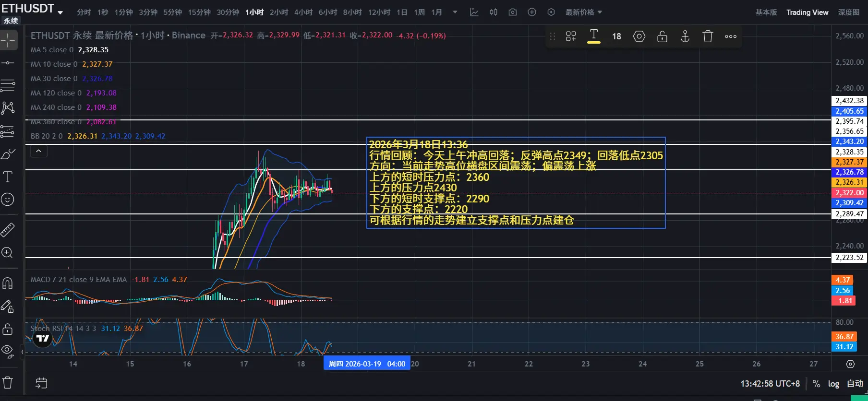Switch to 基本版 chart view
The image size is (868, 401).
tap(766, 12)
